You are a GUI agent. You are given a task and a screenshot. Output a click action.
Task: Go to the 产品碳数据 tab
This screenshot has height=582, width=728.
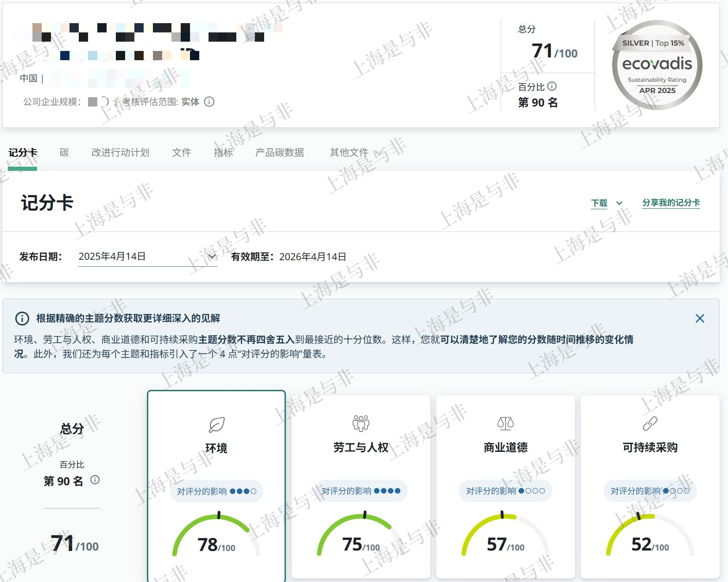pyautogui.click(x=279, y=153)
